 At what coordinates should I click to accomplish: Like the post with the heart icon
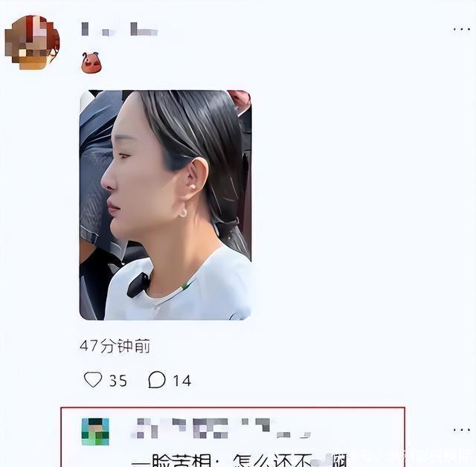[93, 379]
